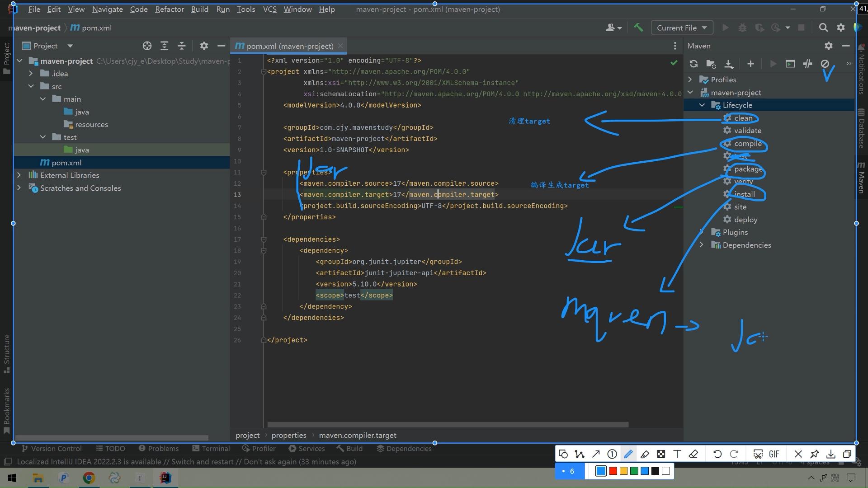The width and height of the screenshot is (868, 488).
Task: Toggle Maven Offline Mode
Action: 807,64
